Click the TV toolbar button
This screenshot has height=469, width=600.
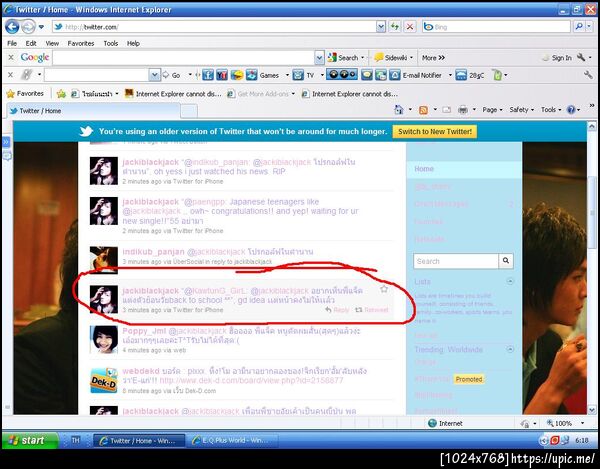[303, 75]
